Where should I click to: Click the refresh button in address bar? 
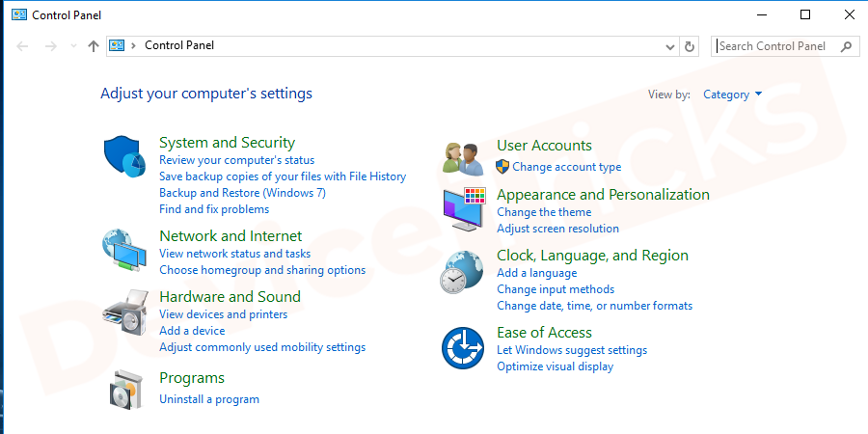pyautogui.click(x=690, y=46)
